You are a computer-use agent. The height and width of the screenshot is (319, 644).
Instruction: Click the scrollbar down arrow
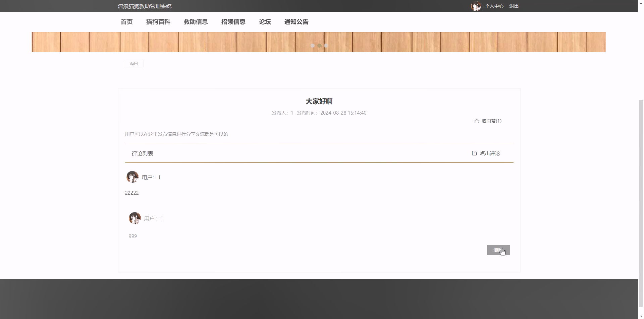tap(641, 316)
